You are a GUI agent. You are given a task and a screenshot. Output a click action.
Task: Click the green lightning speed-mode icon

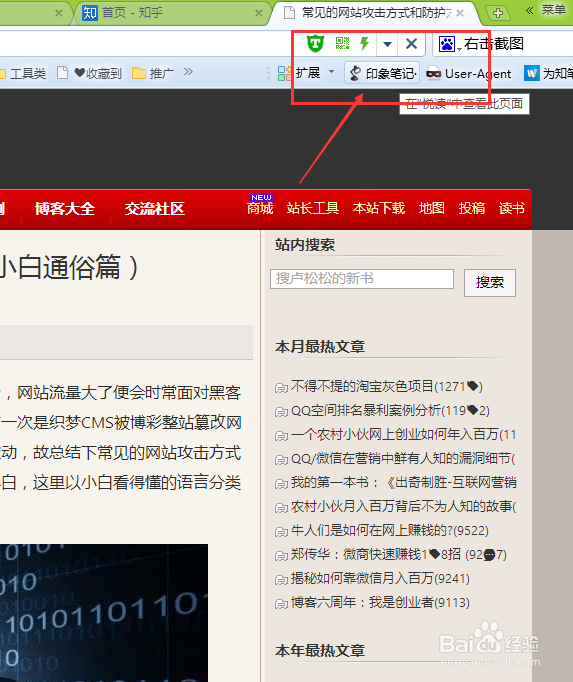tap(365, 43)
